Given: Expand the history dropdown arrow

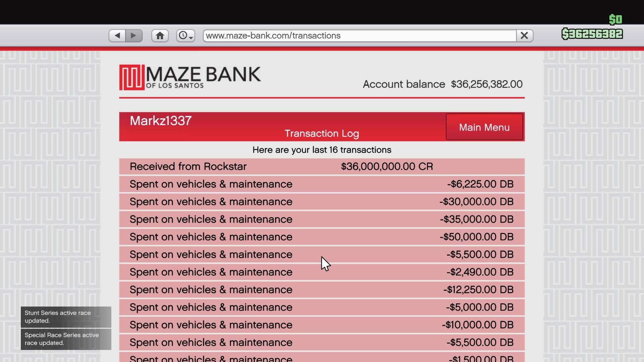Looking at the screenshot, I should 191,38.
